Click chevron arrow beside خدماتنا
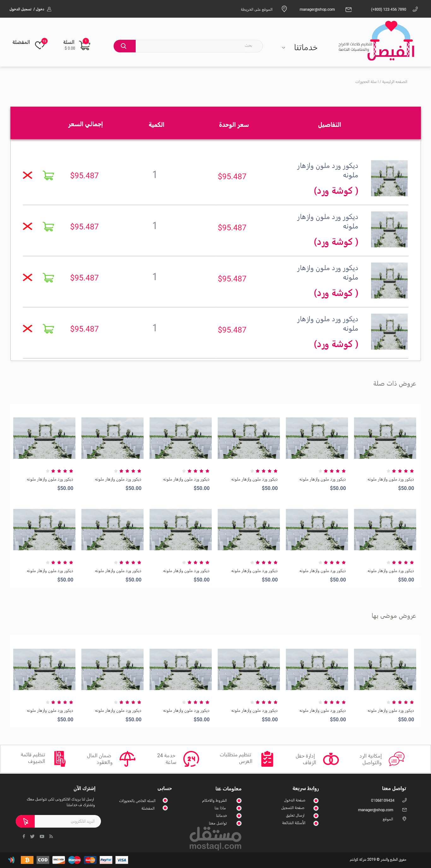Image resolution: width=431 pixels, height=868 pixels. tap(283, 48)
